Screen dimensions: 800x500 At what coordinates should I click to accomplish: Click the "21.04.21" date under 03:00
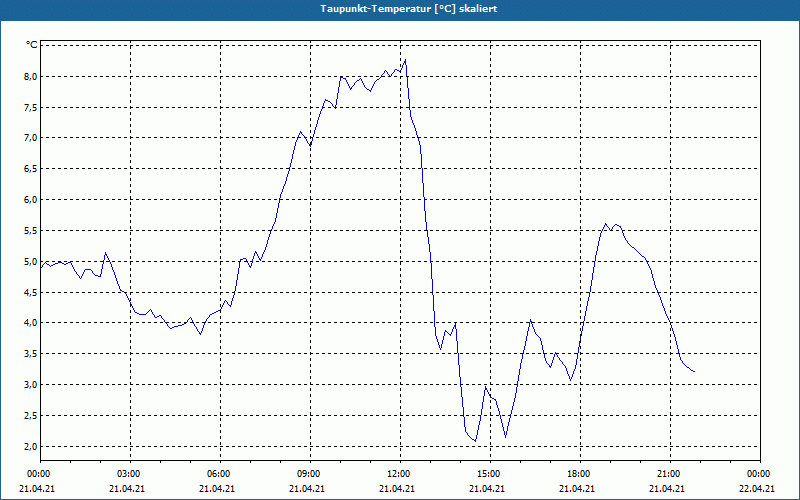click(x=127, y=488)
